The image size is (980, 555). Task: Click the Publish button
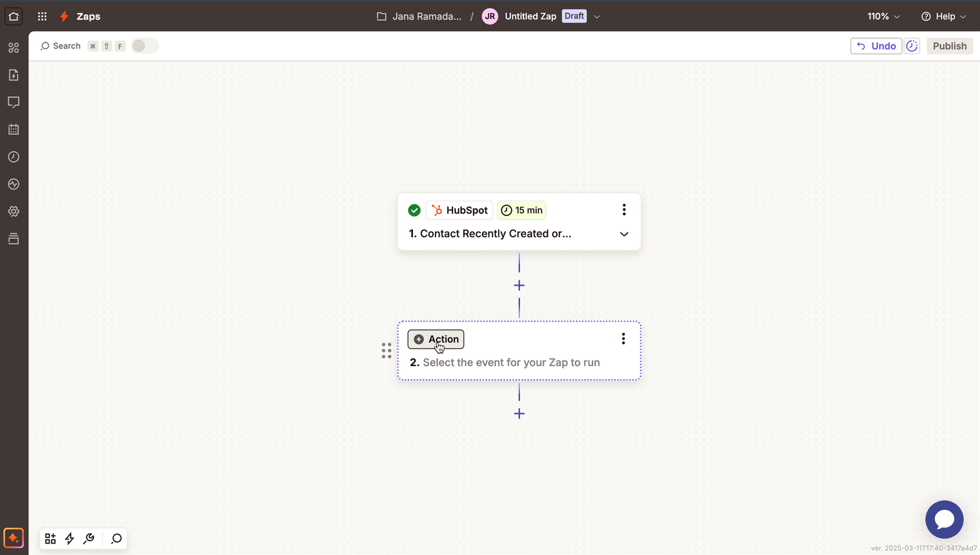tap(949, 46)
